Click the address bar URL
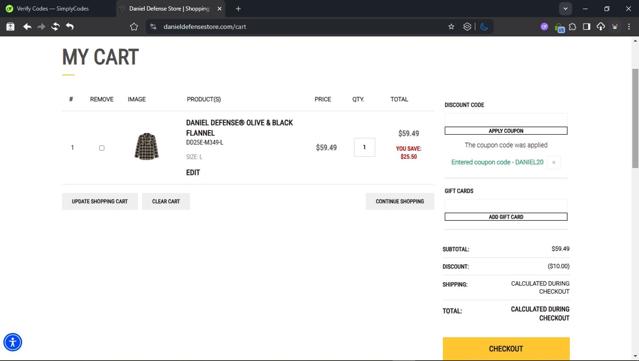This screenshot has width=639, height=361. coord(205,27)
